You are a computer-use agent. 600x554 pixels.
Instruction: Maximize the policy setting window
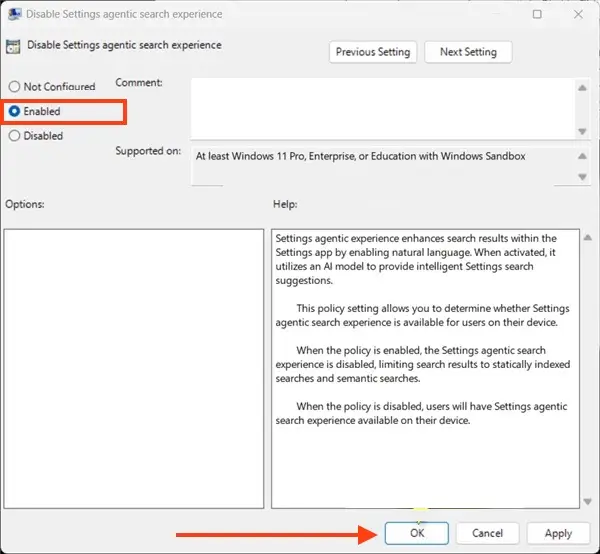pyautogui.click(x=537, y=14)
